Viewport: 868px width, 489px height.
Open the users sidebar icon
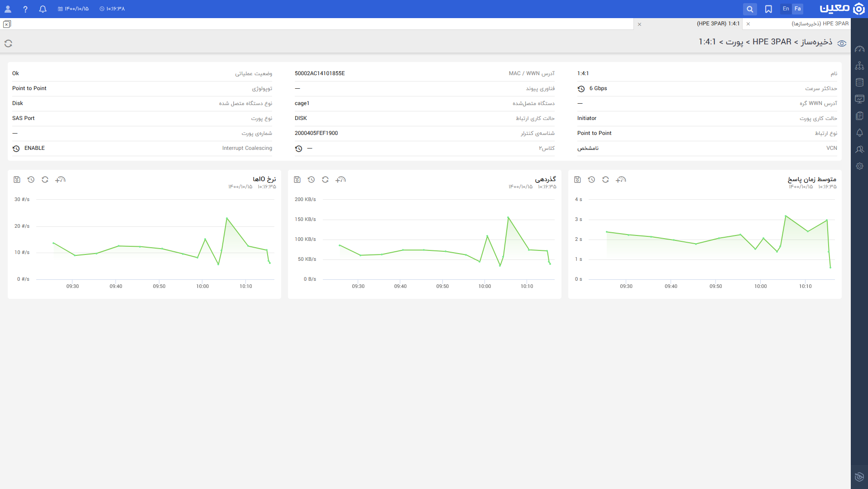[x=859, y=149]
